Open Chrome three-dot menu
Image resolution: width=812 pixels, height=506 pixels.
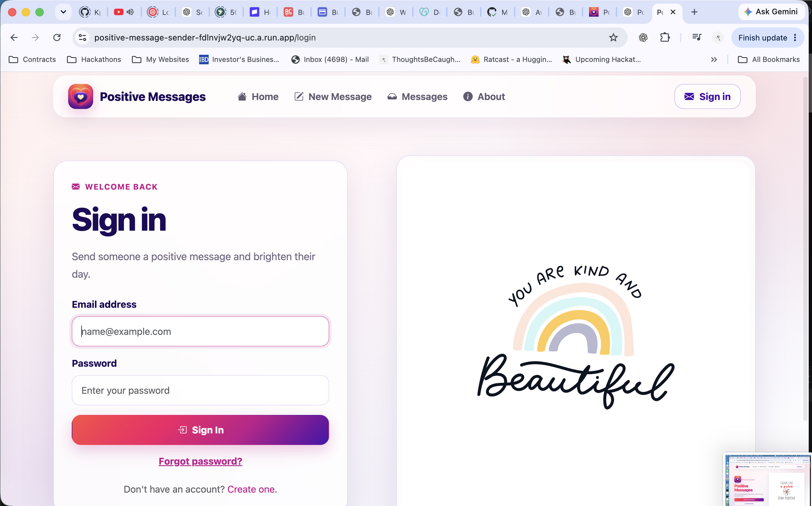coord(795,38)
